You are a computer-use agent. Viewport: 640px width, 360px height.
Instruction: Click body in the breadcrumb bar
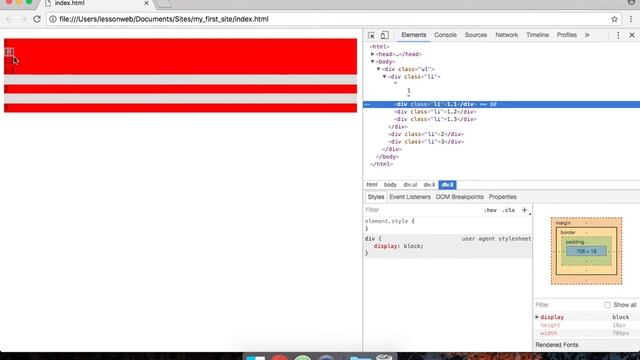(x=390, y=185)
